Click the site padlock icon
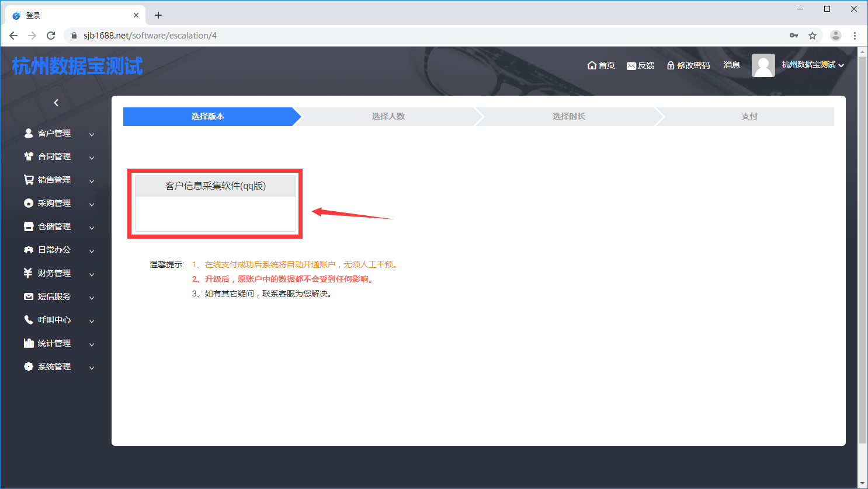This screenshot has width=868, height=489. (x=74, y=36)
